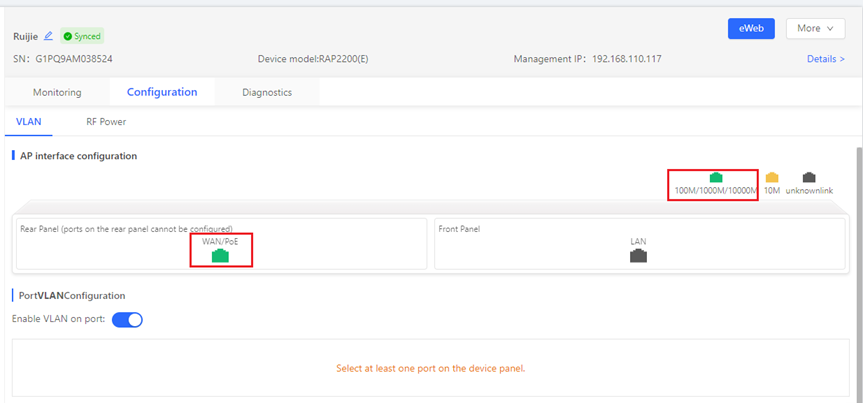Click the AP interface configuration heading
The height and width of the screenshot is (403, 863).
click(x=79, y=156)
